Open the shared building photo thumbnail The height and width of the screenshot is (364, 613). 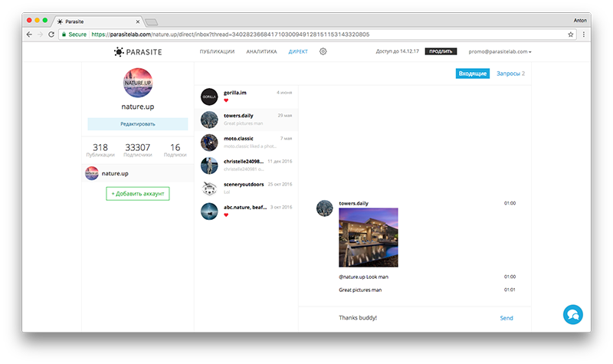tap(368, 238)
